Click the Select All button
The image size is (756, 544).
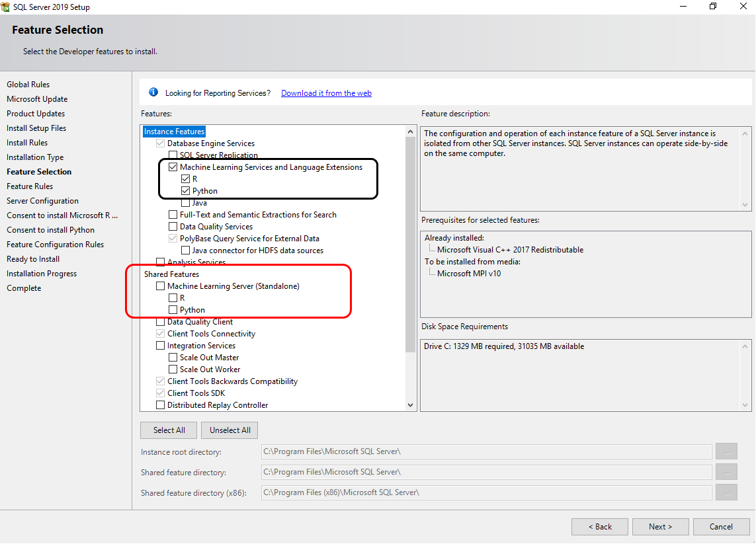pyautogui.click(x=169, y=430)
